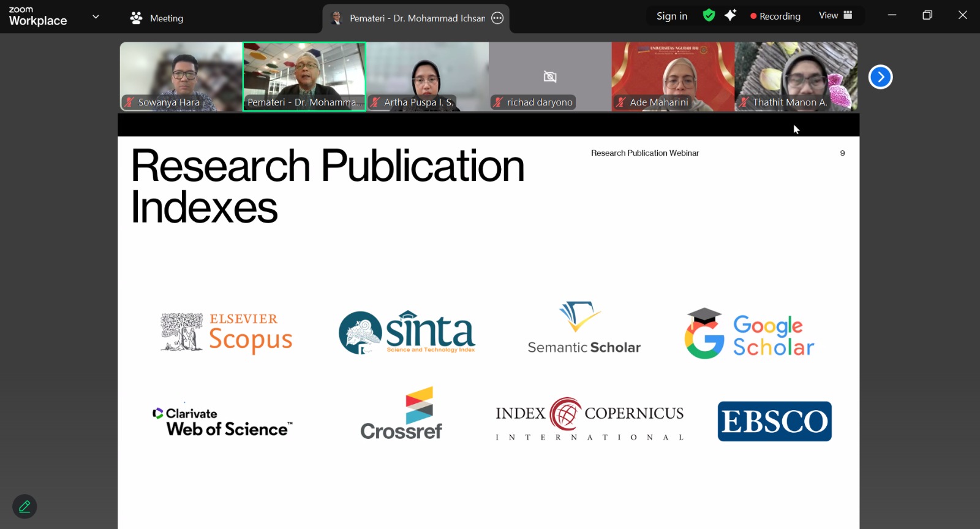Open the Zoom Workplace dropdown chevron

point(96,17)
